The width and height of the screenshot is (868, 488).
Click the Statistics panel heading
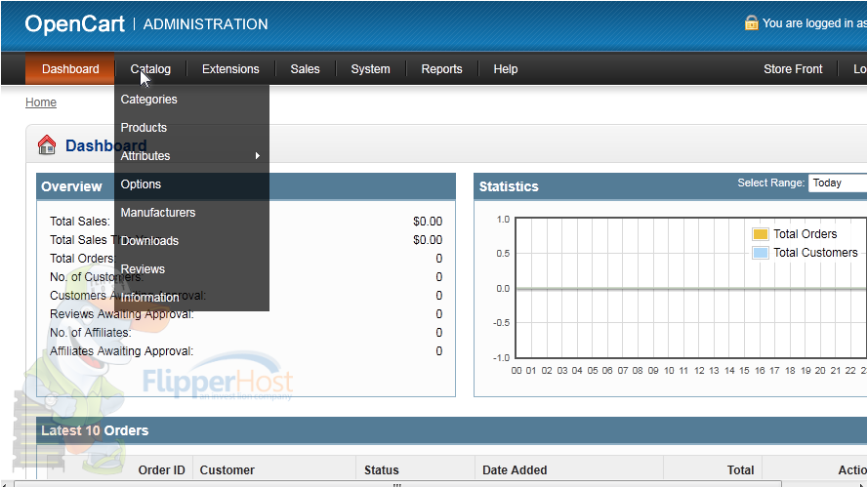coord(509,186)
